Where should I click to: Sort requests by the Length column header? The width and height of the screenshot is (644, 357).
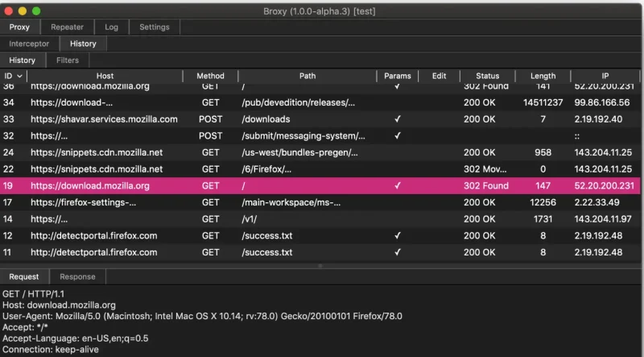pyautogui.click(x=543, y=76)
